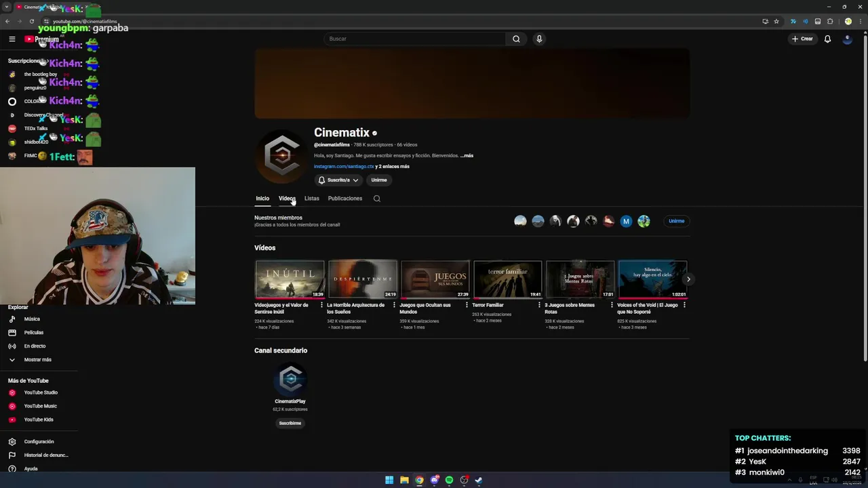
Task: Switch to the Inicio tab
Action: [262, 199]
